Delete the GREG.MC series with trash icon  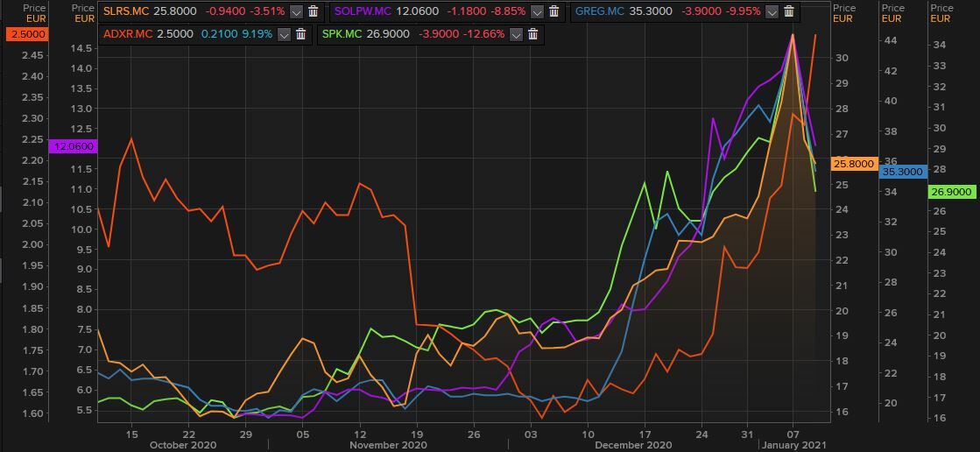pos(789,11)
